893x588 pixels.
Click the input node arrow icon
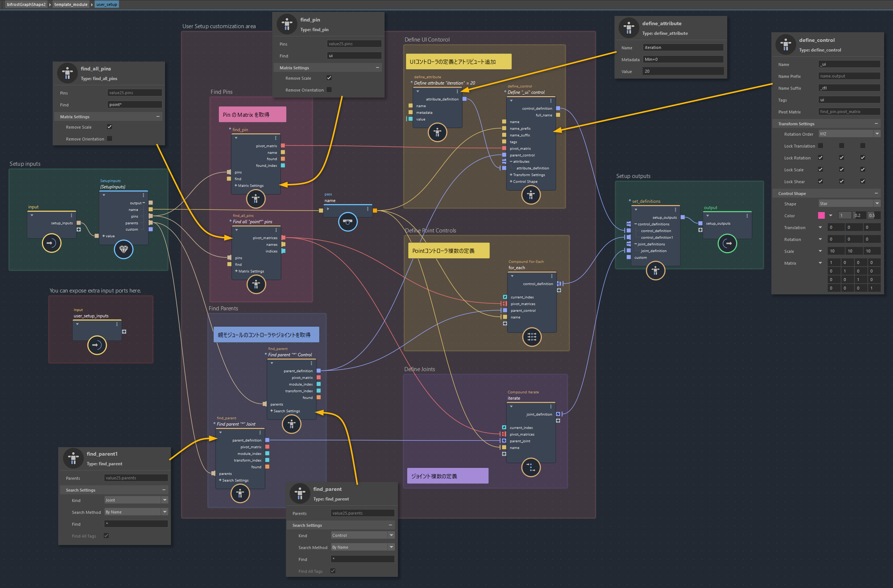(51, 243)
